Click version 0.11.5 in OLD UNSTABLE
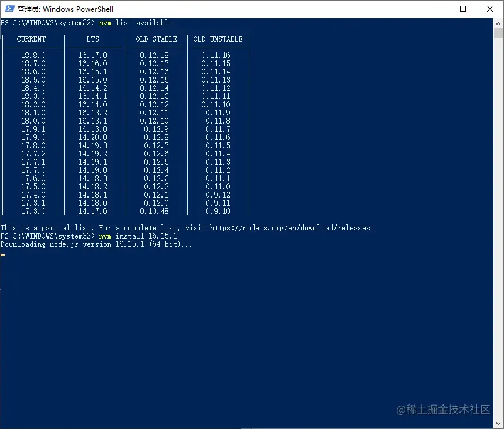Viewport: 504px width, 429px height. (x=218, y=145)
